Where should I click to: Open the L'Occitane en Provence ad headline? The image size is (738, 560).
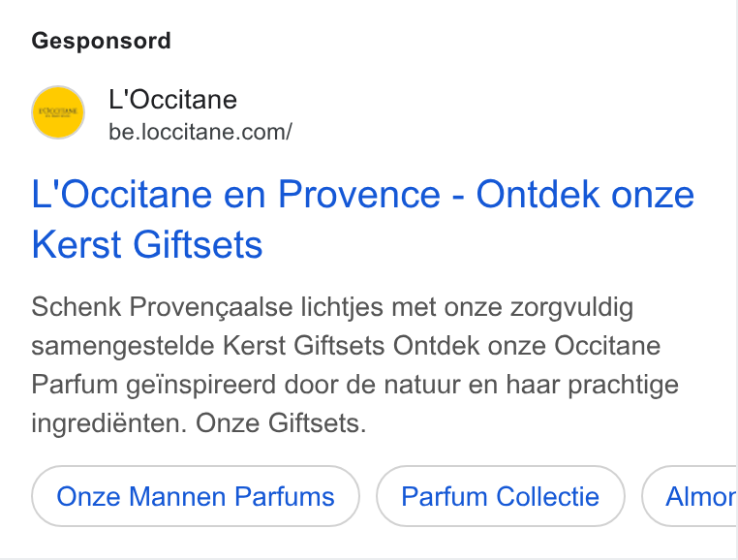(362, 220)
